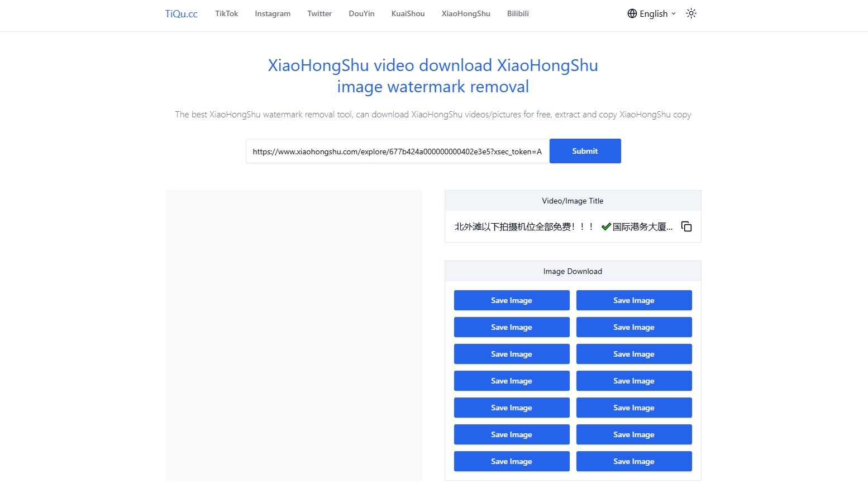Click the description line starting 'The best XiaoHongShu'
Screen dimensions: 868x492
click(433, 114)
